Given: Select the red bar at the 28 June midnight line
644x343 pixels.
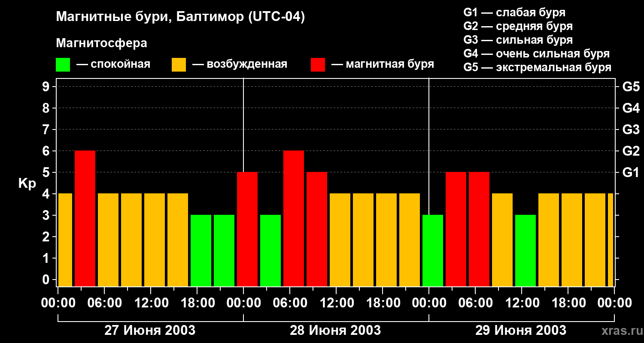Looking at the screenshot, I should coord(247,229).
